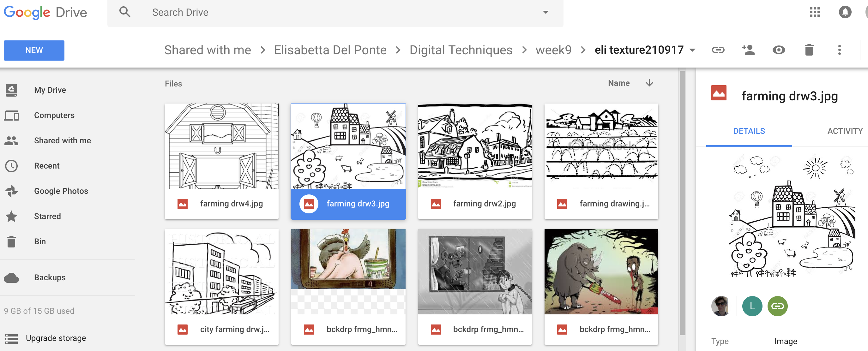Expand search options dropdown arrow
This screenshot has width=868, height=351.
(x=546, y=12)
